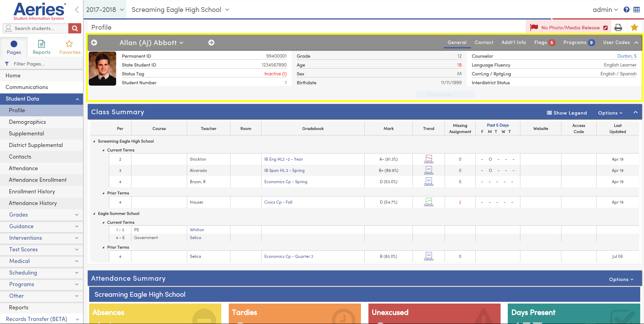This screenshot has width=644, height=324.
Task: Open the IB Eng HL2 gradebook link
Action: (283, 159)
